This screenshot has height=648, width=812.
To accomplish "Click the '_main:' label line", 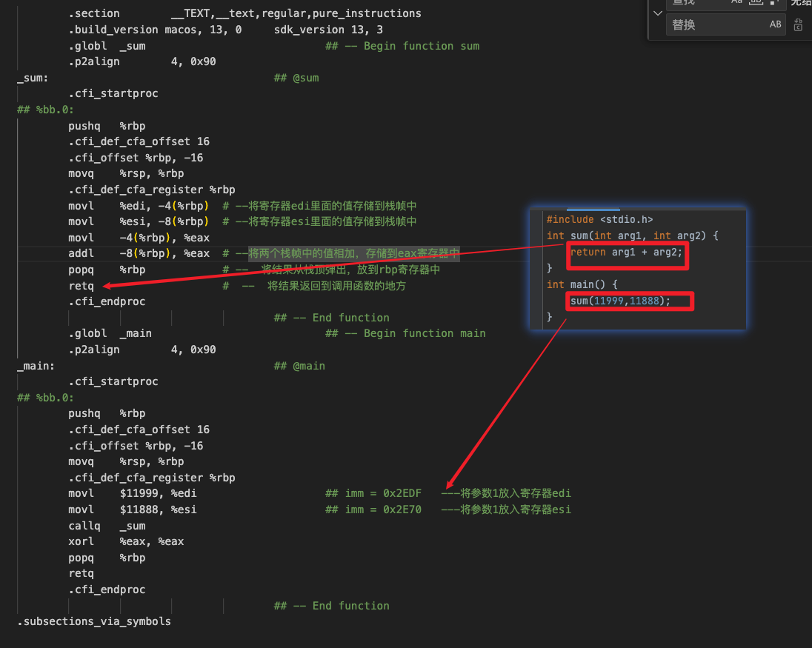I will [36, 366].
